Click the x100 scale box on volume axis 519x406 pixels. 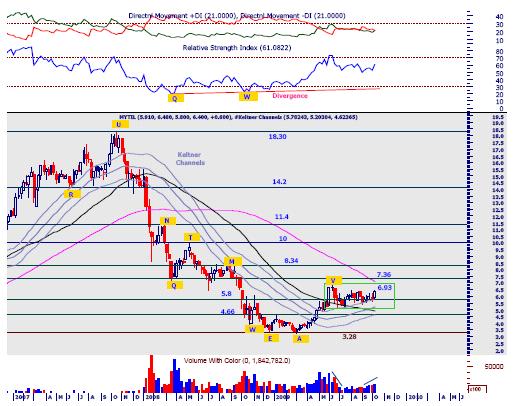coord(477,389)
